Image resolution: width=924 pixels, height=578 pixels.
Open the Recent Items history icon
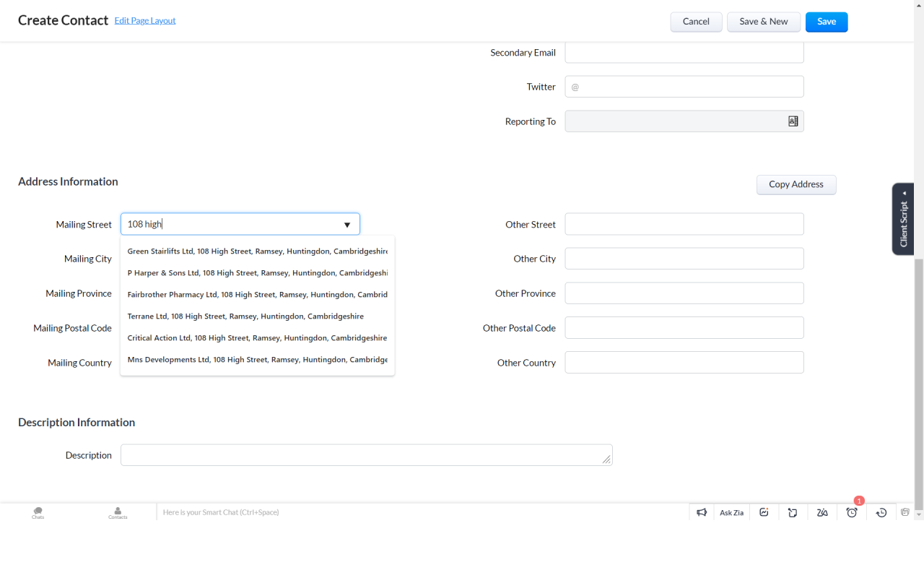click(x=881, y=512)
